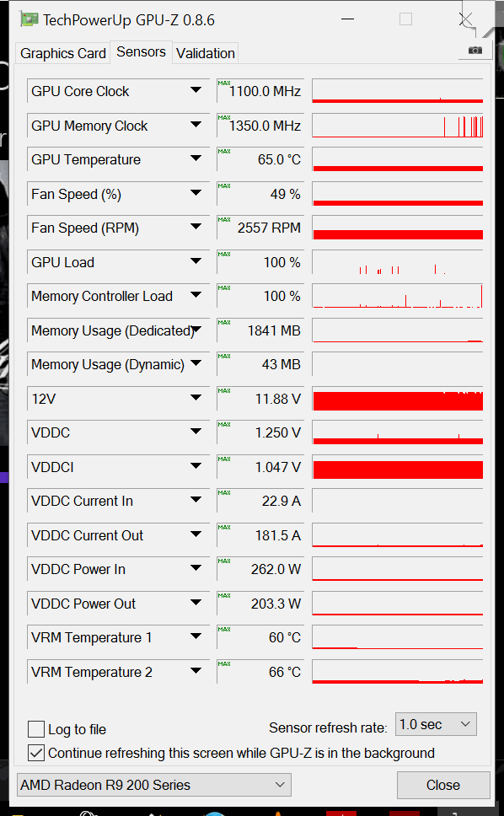Open the GPU Load sensor dropdown arrow
504x816 pixels.
(196, 261)
